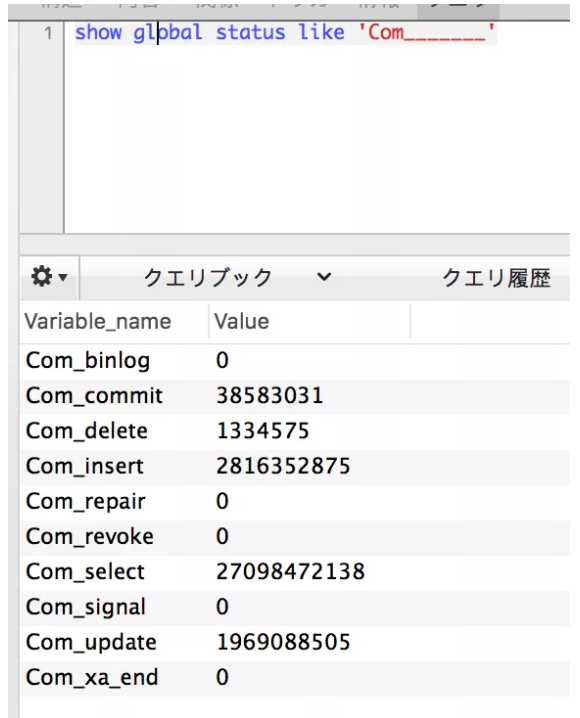Select the Com_binlog row

click(295, 360)
